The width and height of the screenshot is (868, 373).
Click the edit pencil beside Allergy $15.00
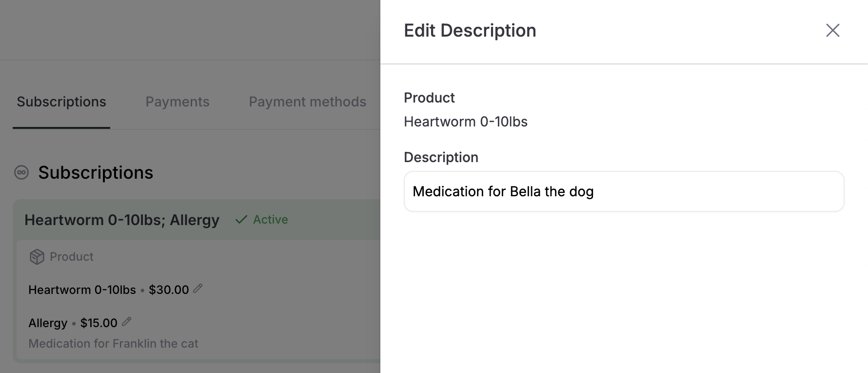(126, 322)
